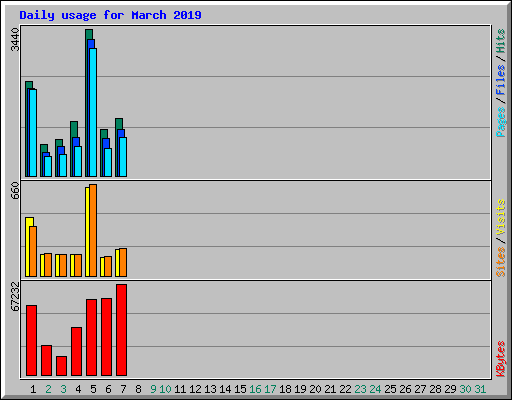Click day number 10 on the x-axis
Screen dimensions: 512x400
click(165, 389)
